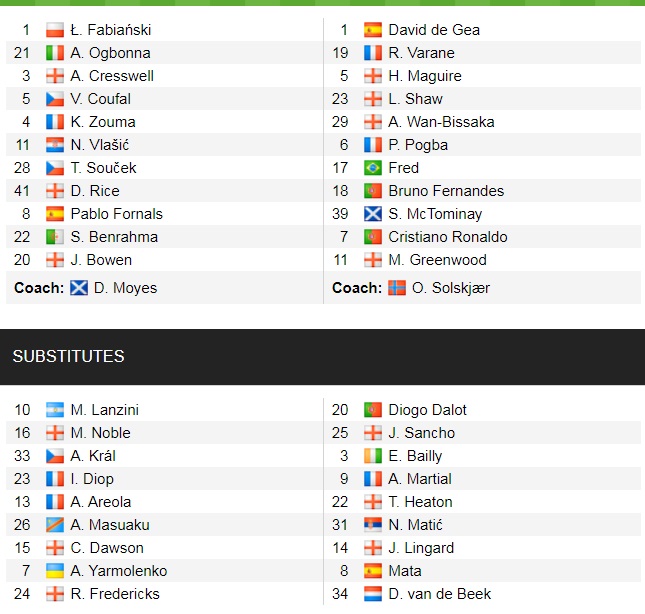Click the Algerian flag next to S. Benrahma
645x614 pixels.
pos(55,237)
